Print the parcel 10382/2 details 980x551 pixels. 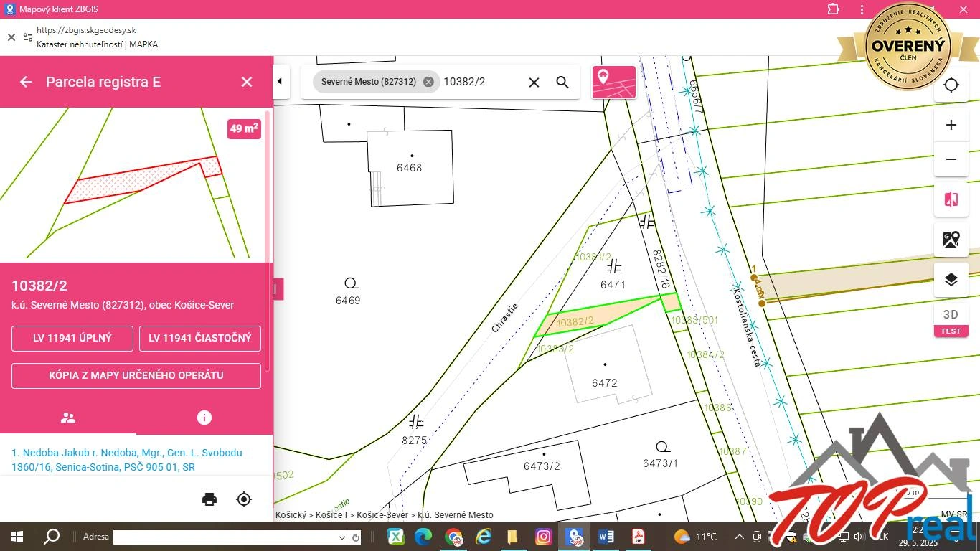click(209, 499)
